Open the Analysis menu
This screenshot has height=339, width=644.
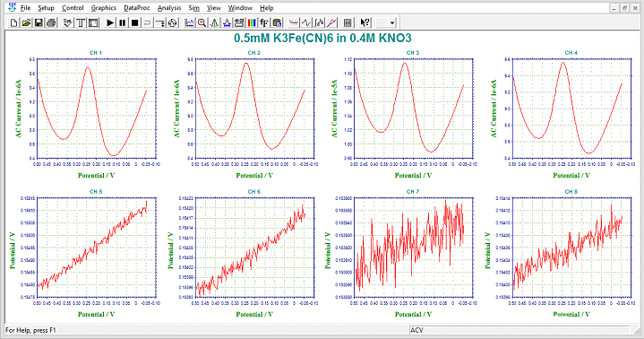point(169,8)
